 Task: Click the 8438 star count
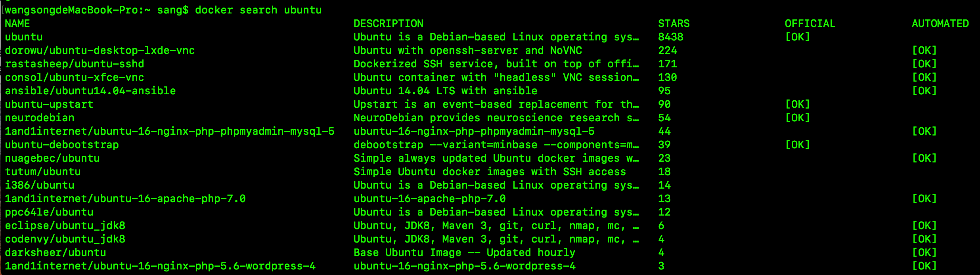coord(670,37)
